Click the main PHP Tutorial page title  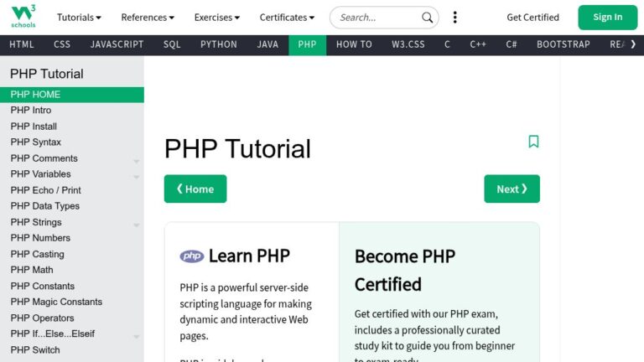[x=237, y=148]
